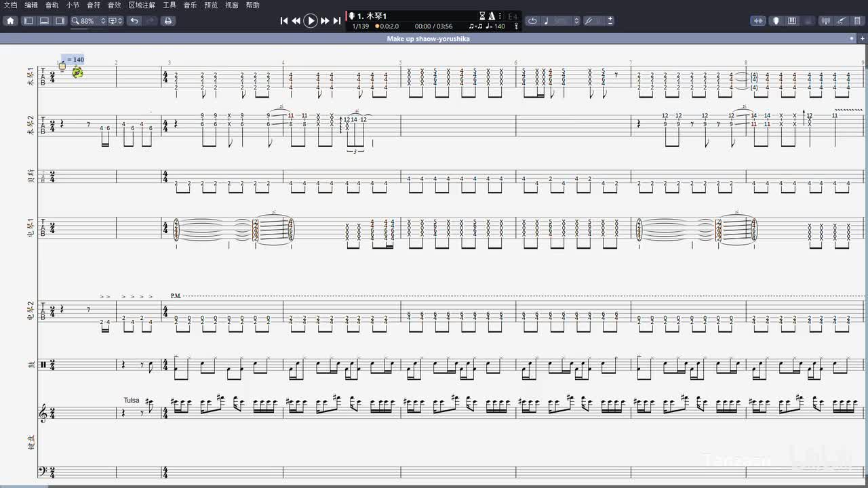
Task: Select the 鼓 drum track label
Action: pos(31,365)
